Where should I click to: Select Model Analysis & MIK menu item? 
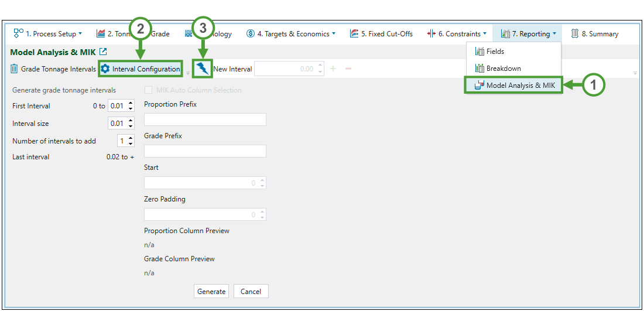[x=514, y=86]
